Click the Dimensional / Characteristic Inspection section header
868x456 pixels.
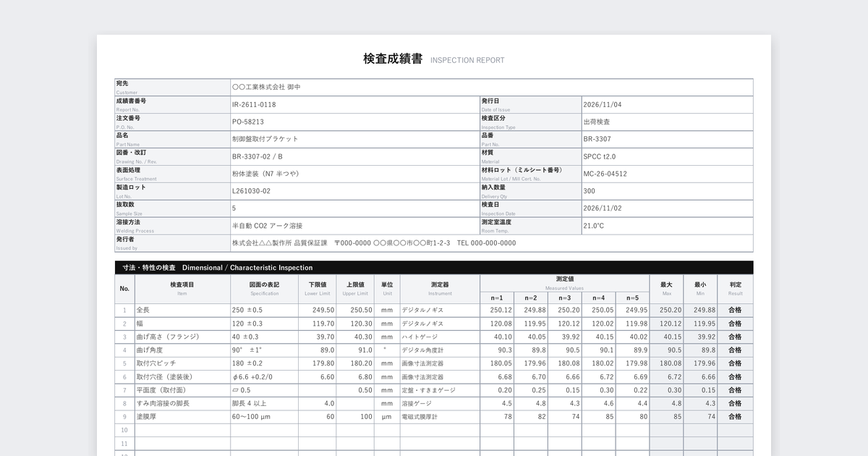[x=434, y=268]
